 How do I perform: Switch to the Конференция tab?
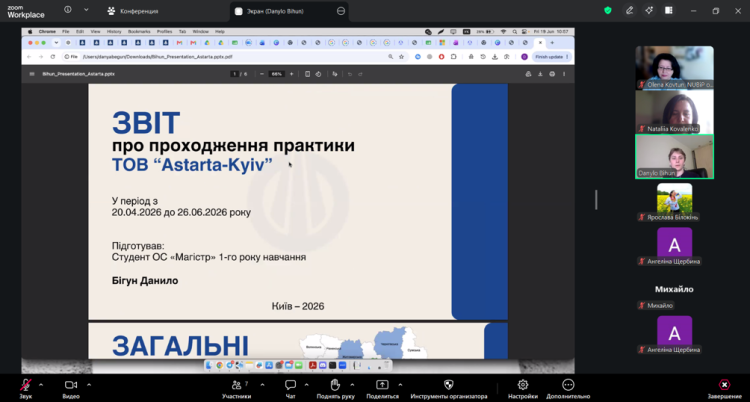[132, 11]
